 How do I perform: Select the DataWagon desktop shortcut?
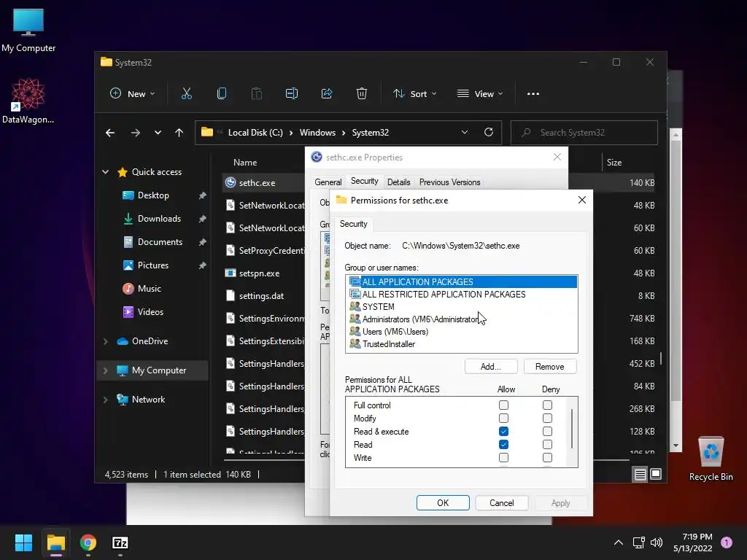tap(28, 101)
